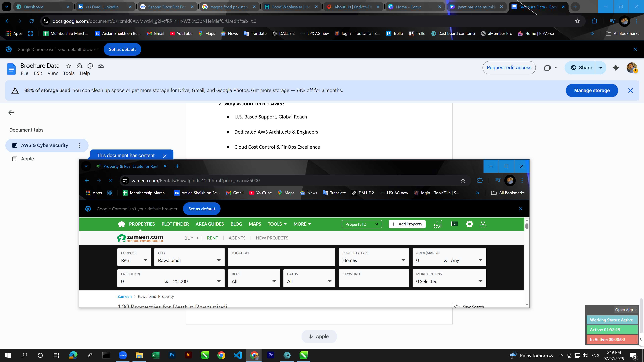Click the Manage storage button
The image size is (644, 362).
click(x=592, y=90)
